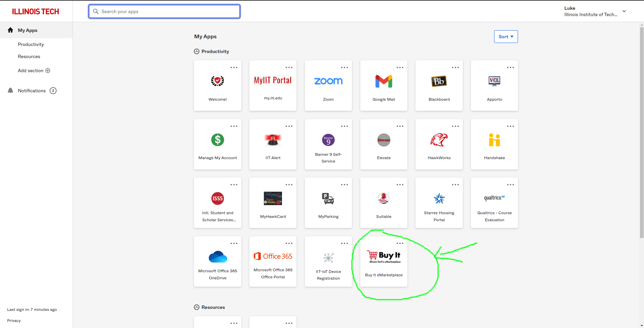This screenshot has height=328, width=644.
Task: Click the notifications count badge showing 2
Action: pyautogui.click(x=53, y=91)
